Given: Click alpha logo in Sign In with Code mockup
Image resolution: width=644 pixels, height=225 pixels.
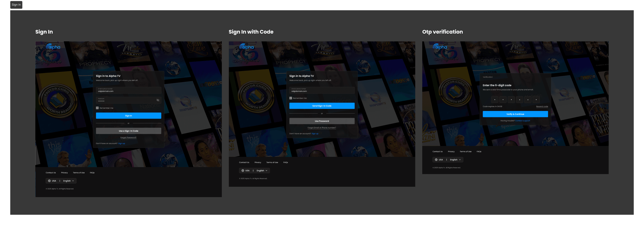Looking at the screenshot, I should [x=246, y=47].
